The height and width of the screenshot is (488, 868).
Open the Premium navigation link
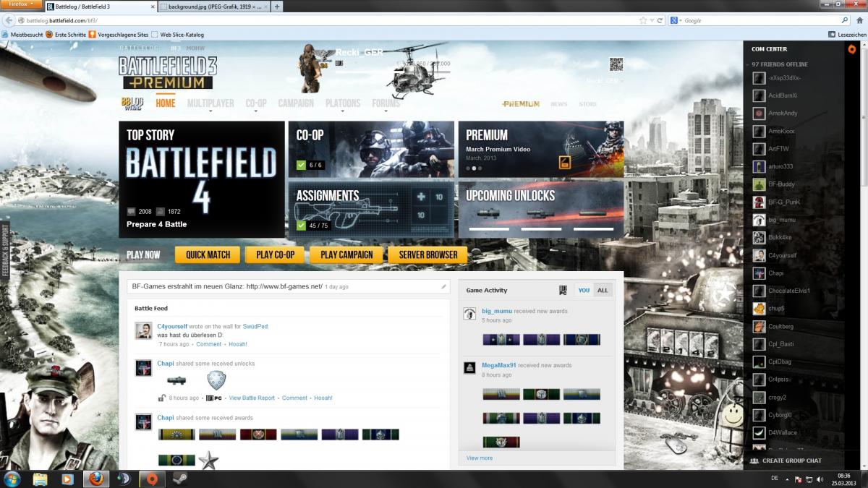click(521, 104)
